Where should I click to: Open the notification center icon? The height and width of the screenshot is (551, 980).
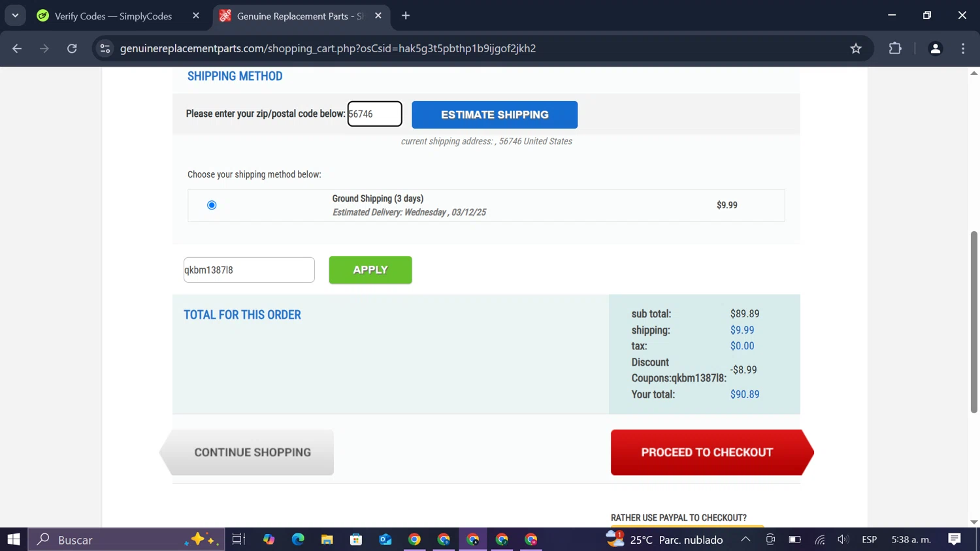coord(955,539)
